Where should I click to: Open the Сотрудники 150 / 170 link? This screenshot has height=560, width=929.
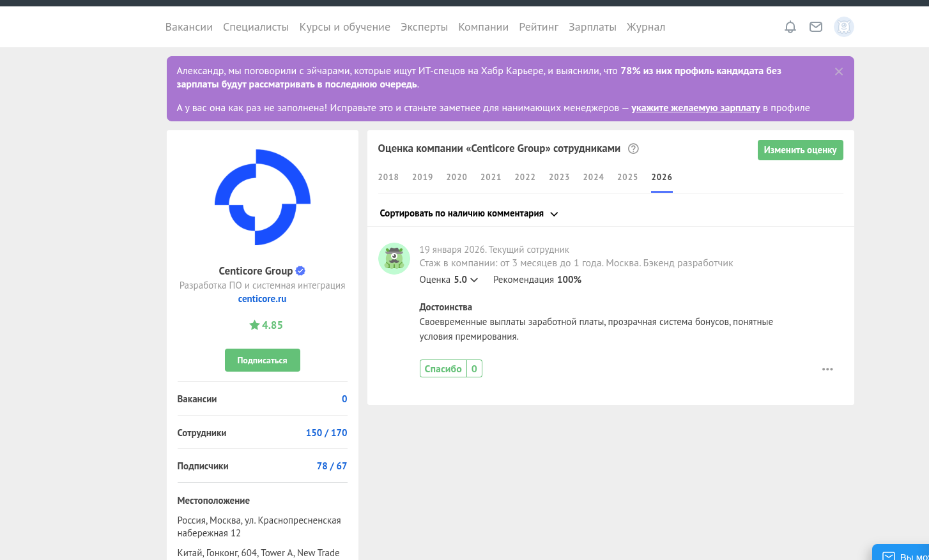pyautogui.click(x=326, y=433)
